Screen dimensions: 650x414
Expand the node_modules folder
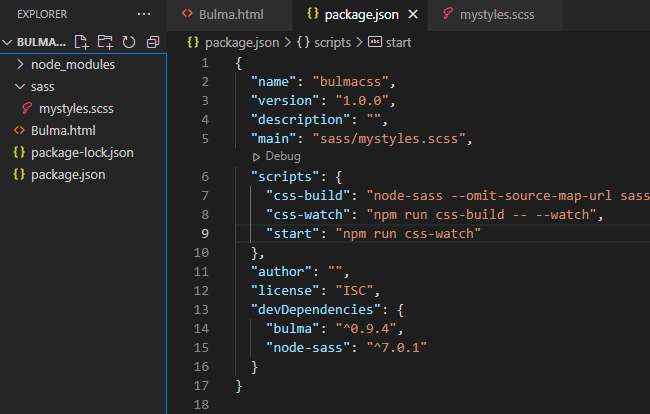coord(83,64)
